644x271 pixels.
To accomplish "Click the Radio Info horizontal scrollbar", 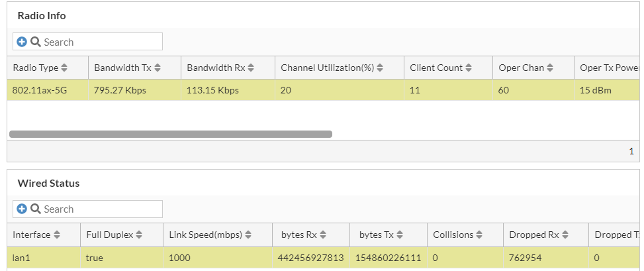I will [x=171, y=134].
